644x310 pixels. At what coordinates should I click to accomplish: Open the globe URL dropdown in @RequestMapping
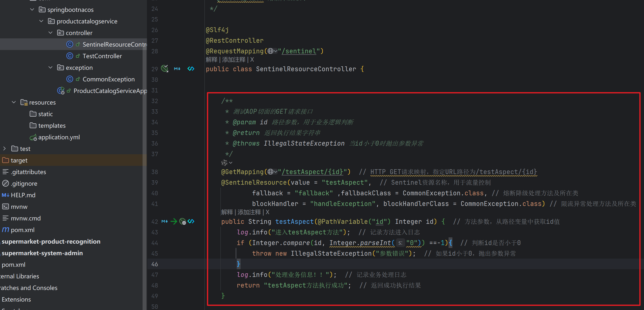[x=272, y=51]
